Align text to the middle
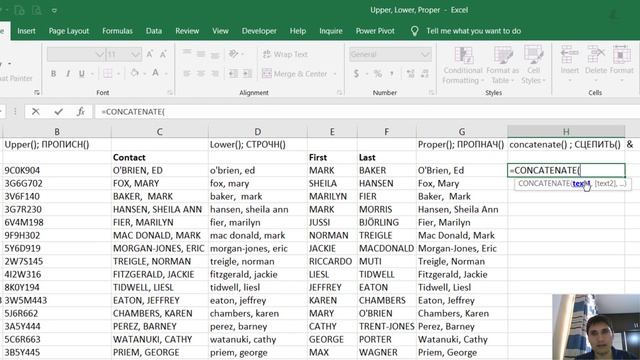 click(x=201, y=54)
